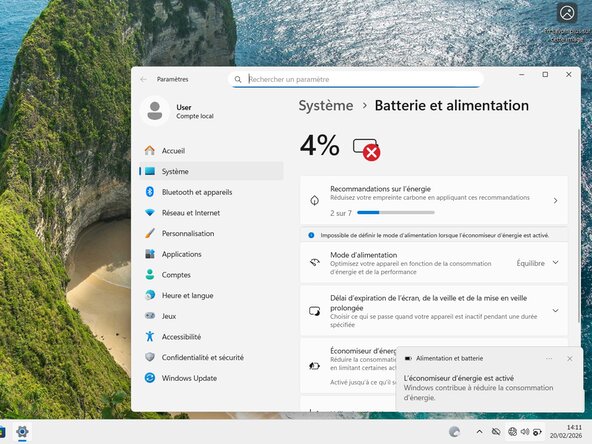Select the Réseau et Internet icon
This screenshot has width=592, height=444.
150,213
